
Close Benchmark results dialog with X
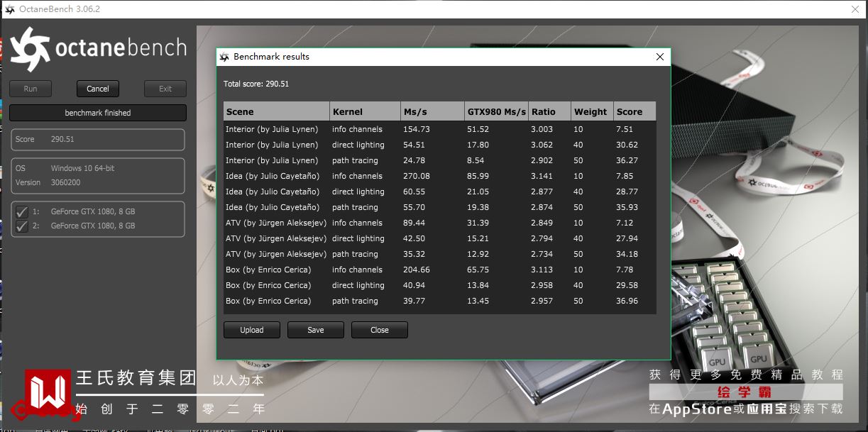point(660,57)
